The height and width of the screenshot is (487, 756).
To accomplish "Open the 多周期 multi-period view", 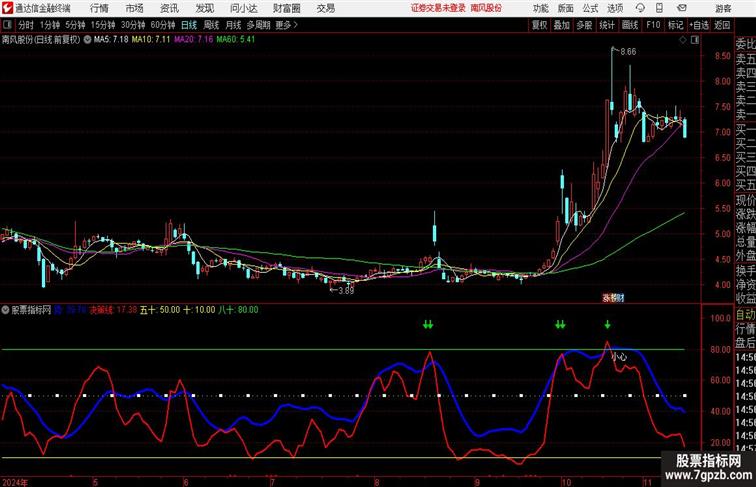I will [x=259, y=25].
